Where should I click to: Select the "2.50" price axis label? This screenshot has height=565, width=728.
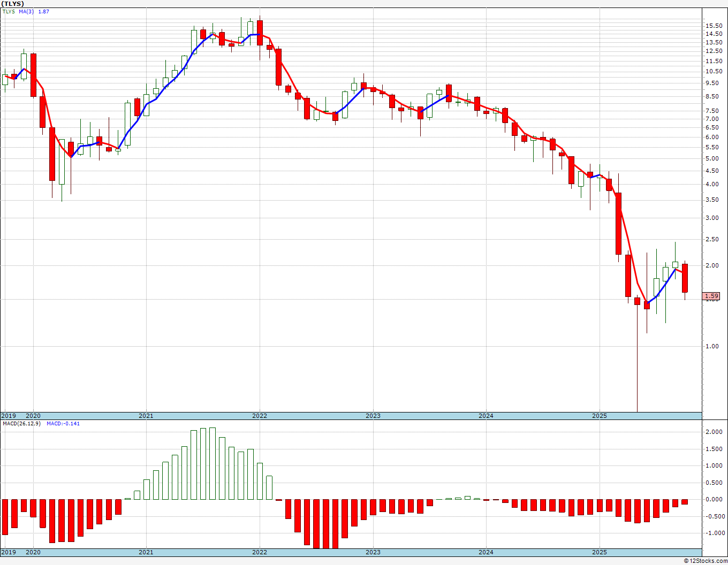pos(711,240)
